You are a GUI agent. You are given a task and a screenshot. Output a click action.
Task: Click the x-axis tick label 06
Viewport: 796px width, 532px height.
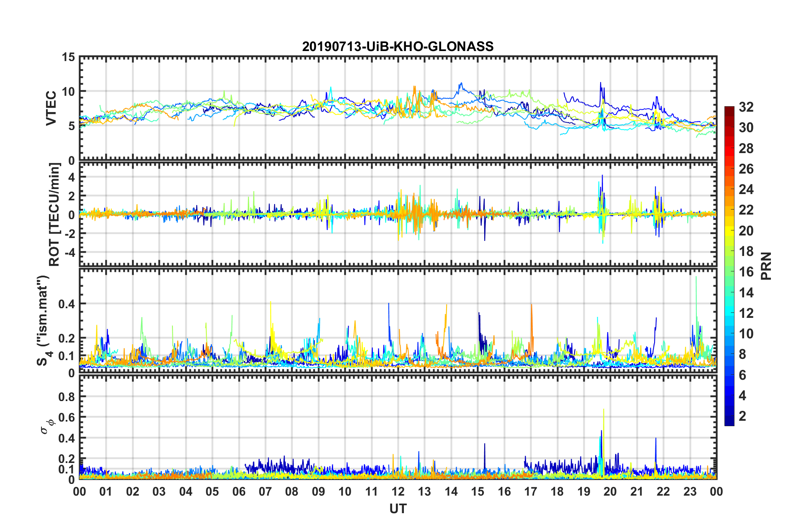pos(239,491)
